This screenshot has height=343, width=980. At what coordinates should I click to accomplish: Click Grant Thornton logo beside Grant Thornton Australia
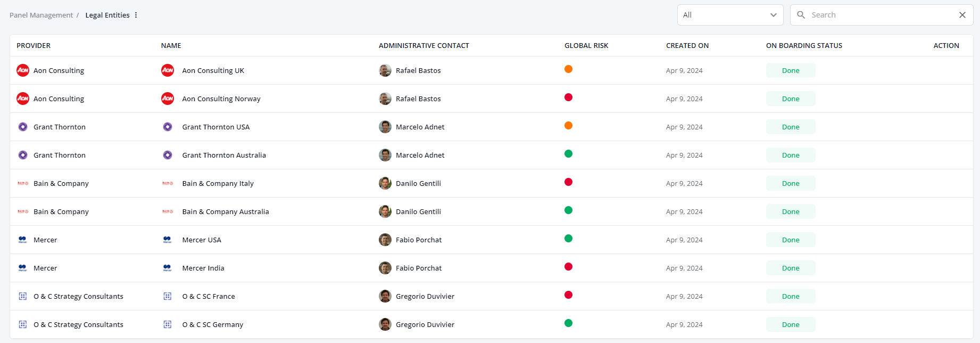(168, 155)
